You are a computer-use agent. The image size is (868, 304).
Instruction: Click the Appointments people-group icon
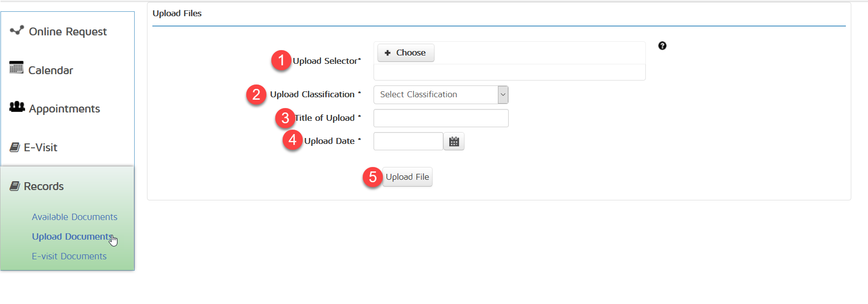click(x=17, y=107)
